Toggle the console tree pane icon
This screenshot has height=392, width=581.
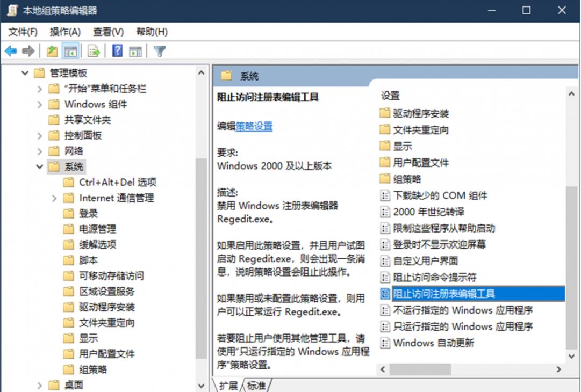tap(71, 50)
